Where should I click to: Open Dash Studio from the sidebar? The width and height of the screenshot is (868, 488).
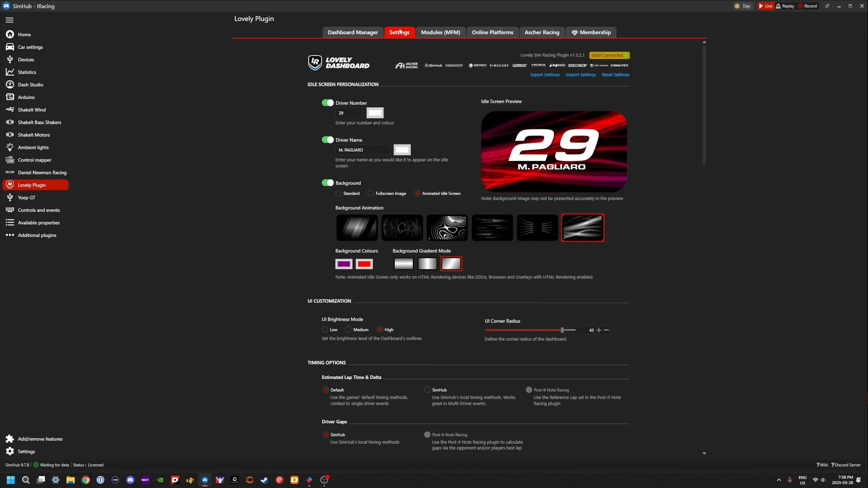coord(31,84)
